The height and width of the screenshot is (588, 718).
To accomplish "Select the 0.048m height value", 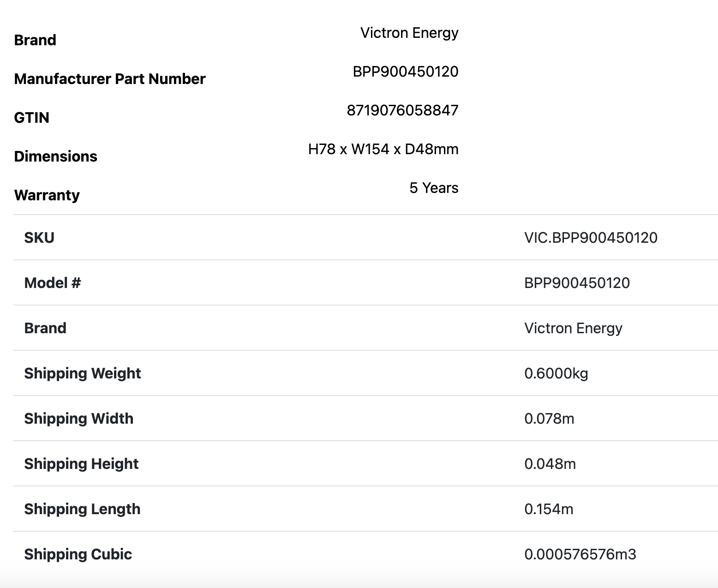I will coord(550,464).
